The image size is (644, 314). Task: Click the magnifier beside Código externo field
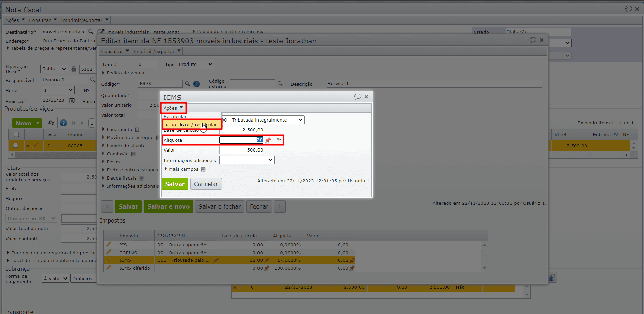(x=280, y=83)
